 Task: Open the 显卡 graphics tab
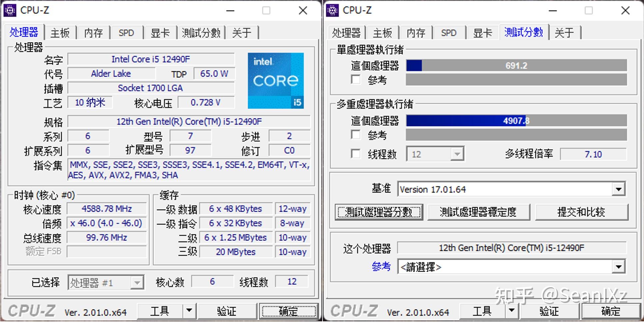[160, 32]
